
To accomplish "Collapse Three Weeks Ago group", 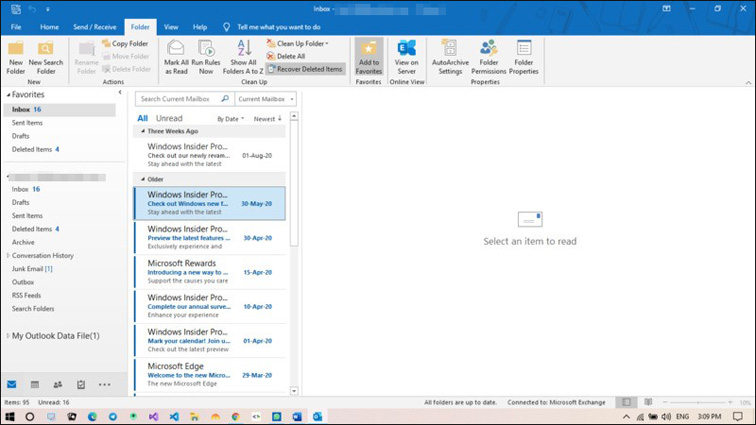I will click(143, 131).
